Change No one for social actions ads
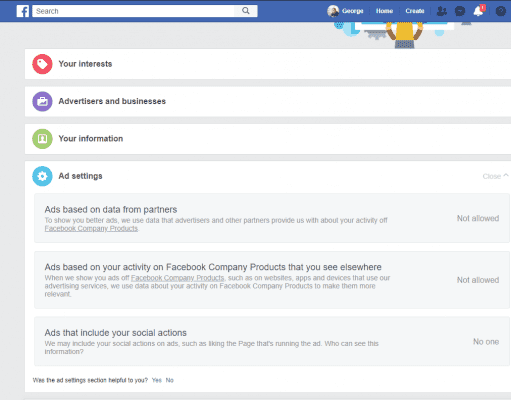511x400 pixels. coord(486,342)
